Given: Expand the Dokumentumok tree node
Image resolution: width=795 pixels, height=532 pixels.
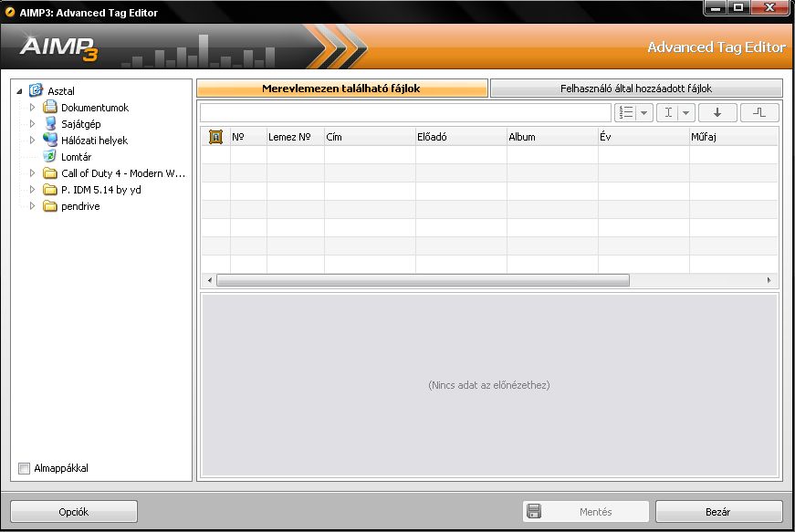Looking at the screenshot, I should point(33,108).
